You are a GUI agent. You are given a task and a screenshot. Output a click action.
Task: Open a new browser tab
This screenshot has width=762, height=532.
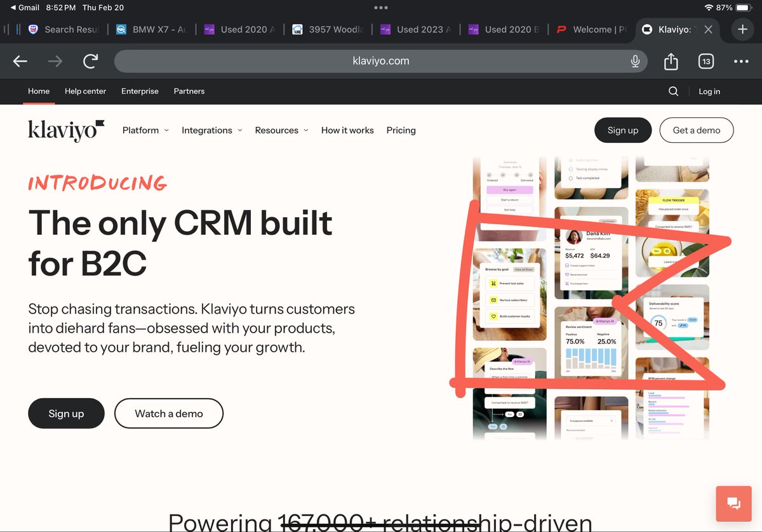[742, 29]
